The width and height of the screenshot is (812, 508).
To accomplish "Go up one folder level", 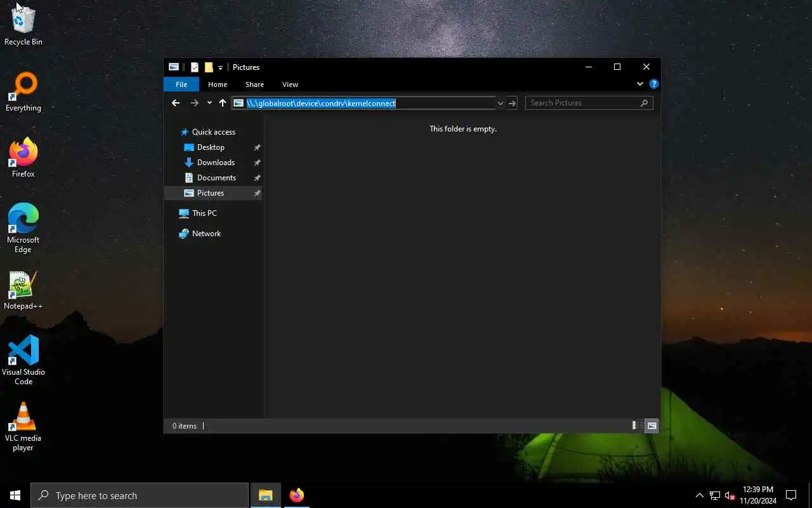I will point(223,103).
